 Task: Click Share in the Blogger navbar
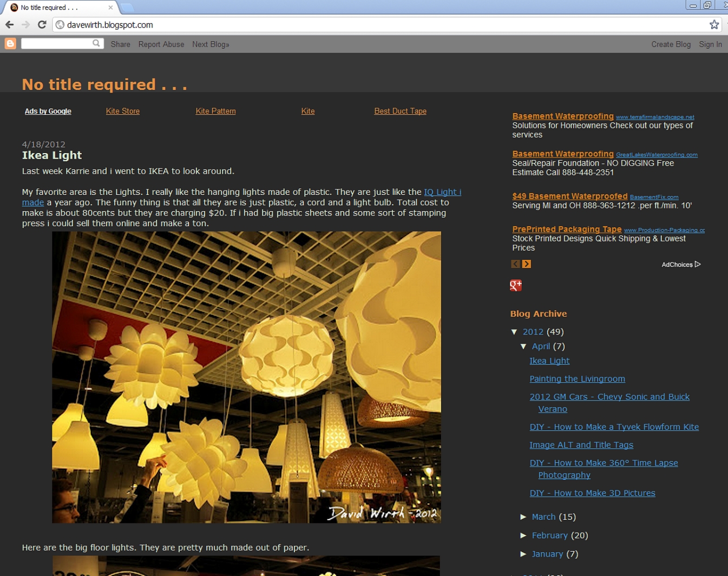(120, 44)
